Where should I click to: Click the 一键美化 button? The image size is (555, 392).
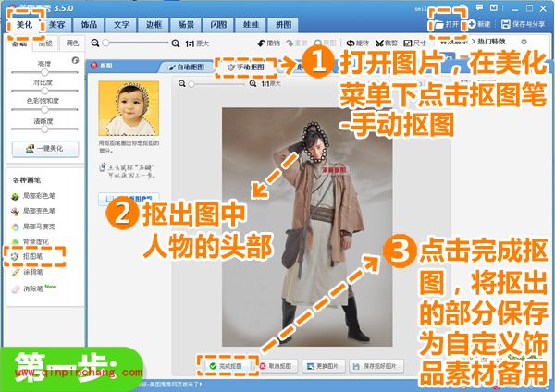click(x=45, y=149)
